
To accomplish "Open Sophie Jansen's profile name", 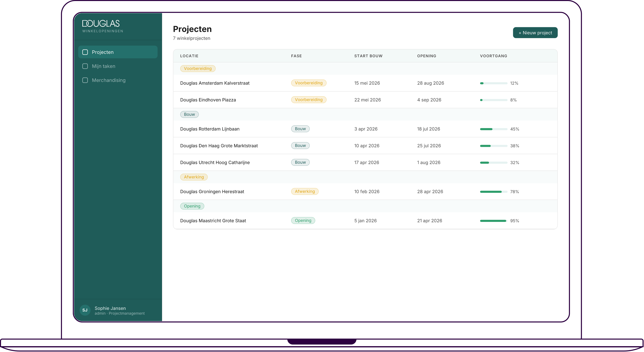I will (x=110, y=308).
